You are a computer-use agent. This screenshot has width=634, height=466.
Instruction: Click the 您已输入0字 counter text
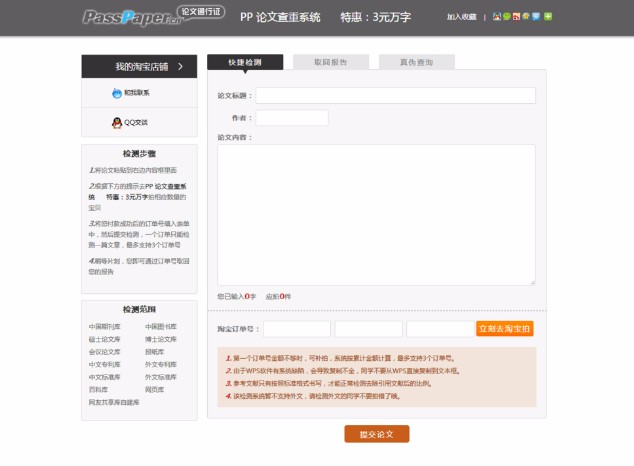(237, 297)
